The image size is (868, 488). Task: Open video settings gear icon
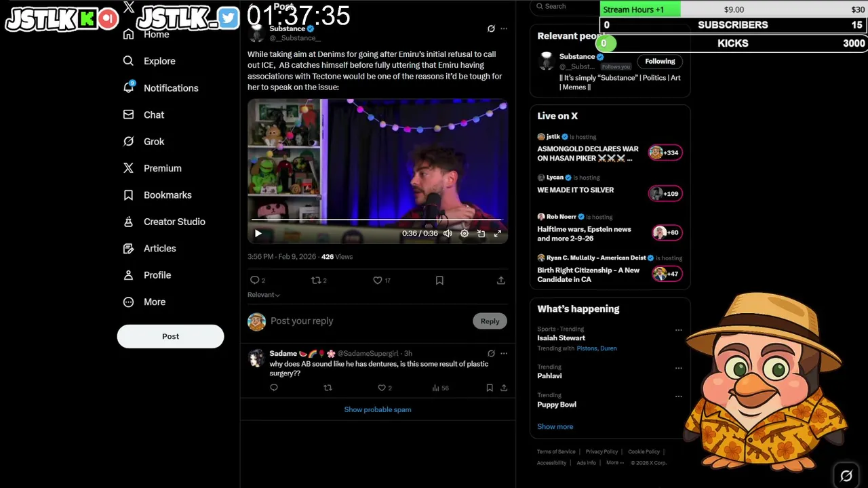[465, 233]
